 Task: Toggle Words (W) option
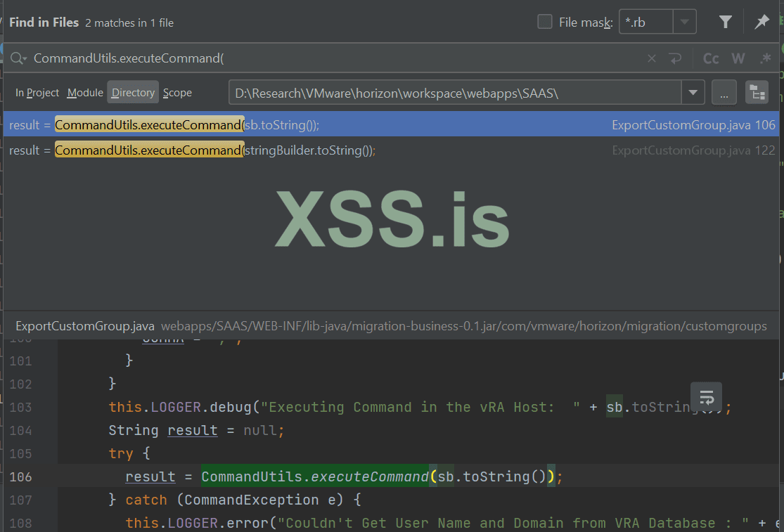coord(738,58)
